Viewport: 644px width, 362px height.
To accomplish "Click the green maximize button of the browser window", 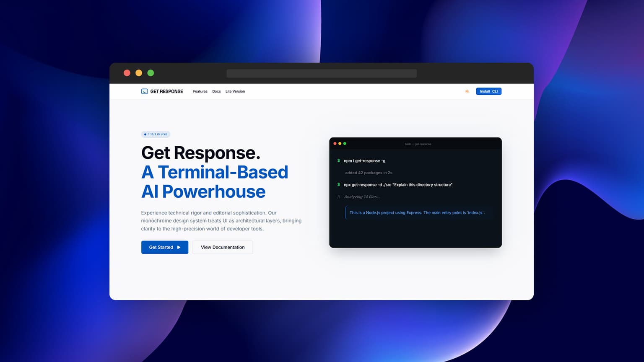I will tap(151, 73).
